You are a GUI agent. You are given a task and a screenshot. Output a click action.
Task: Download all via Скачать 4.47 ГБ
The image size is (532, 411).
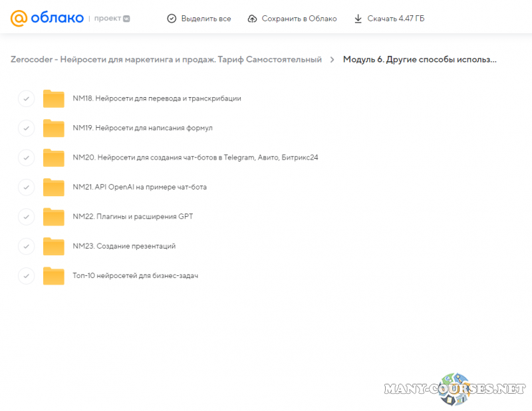389,19
